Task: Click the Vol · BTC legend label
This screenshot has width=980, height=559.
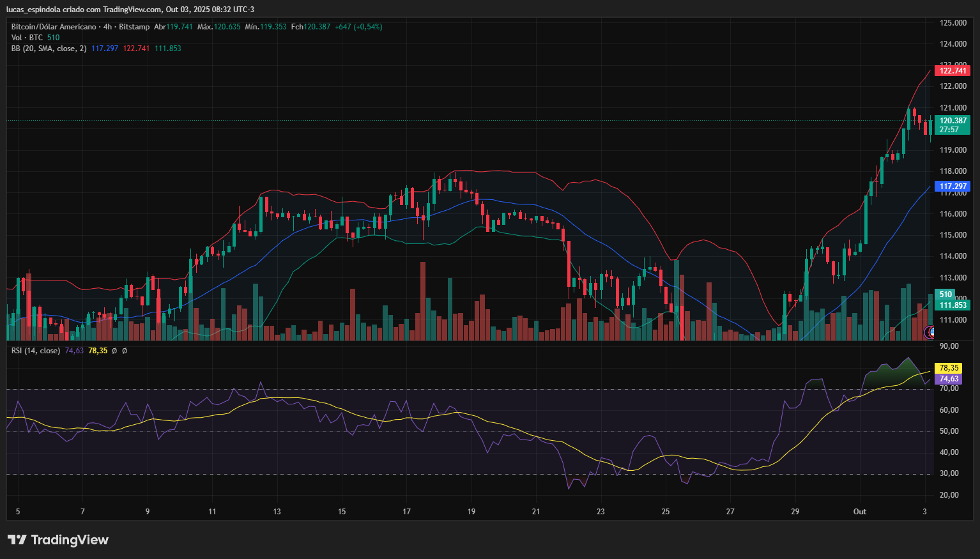Action: tap(27, 38)
